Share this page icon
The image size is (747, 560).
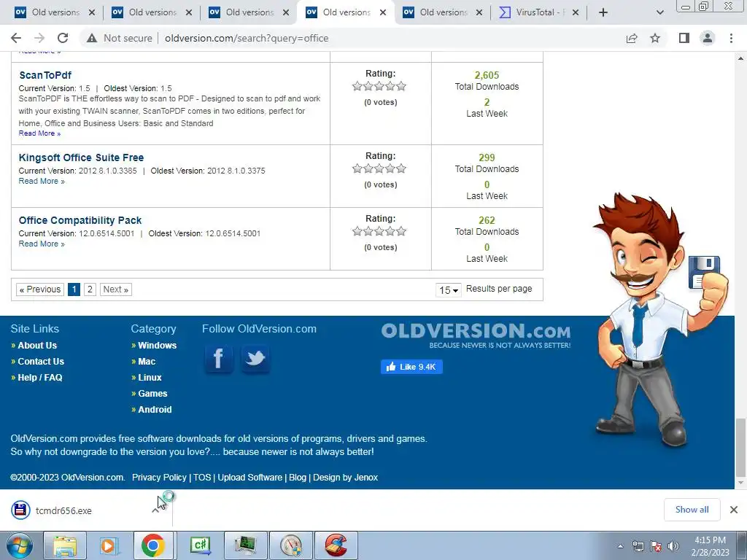click(x=632, y=38)
